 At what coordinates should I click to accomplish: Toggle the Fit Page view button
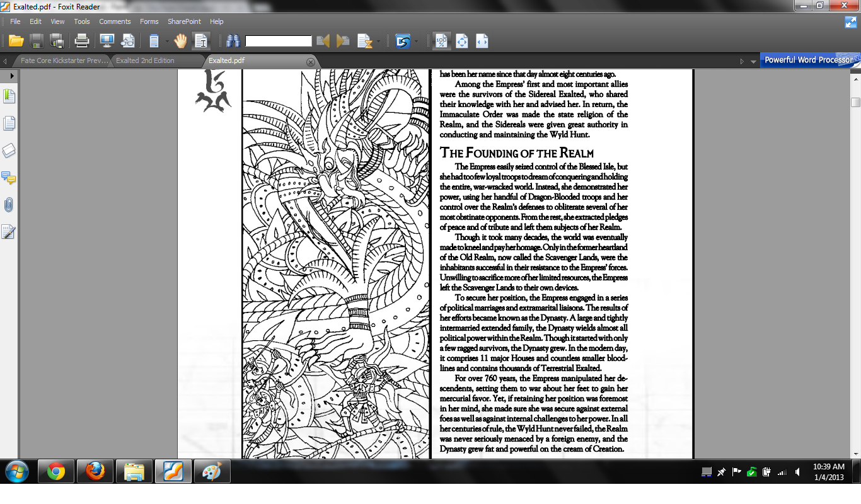462,42
